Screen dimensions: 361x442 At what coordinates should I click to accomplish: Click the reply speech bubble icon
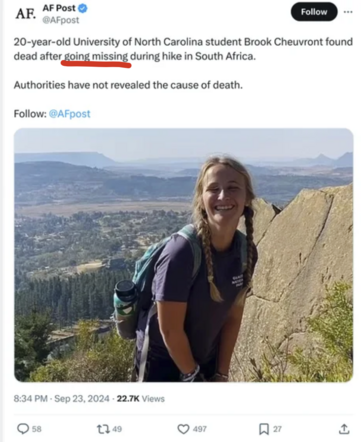coord(23,429)
